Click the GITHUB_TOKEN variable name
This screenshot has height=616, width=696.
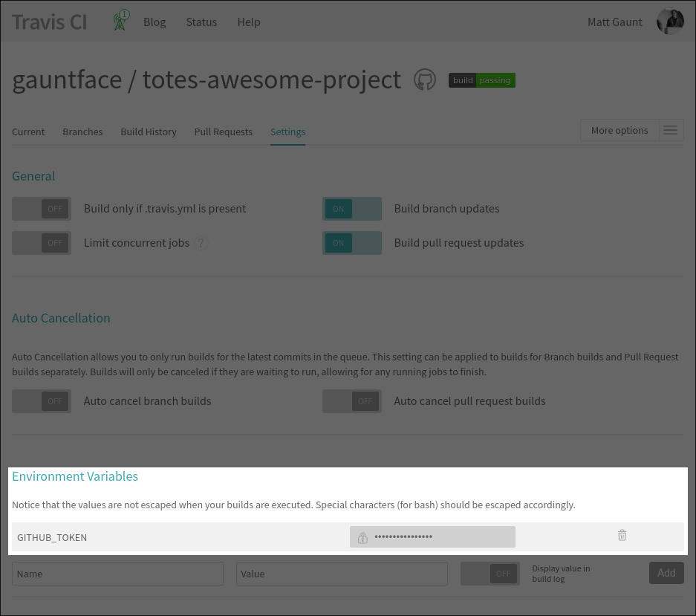(52, 537)
